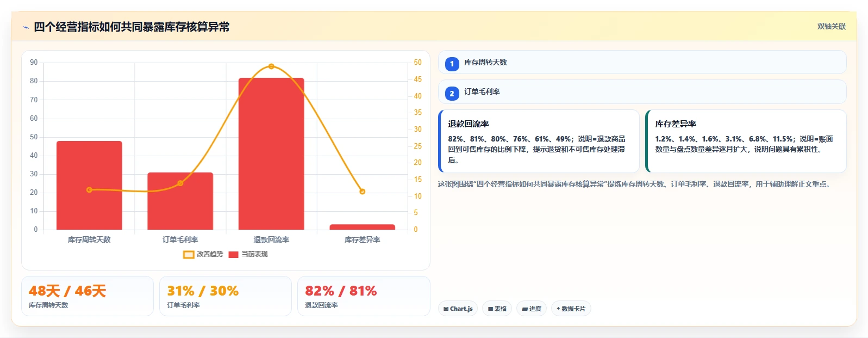
Task: Toggle the 当前表现 legend swatch
Action: tap(234, 254)
